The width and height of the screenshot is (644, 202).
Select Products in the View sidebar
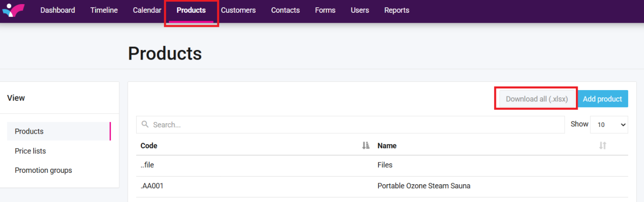click(29, 131)
